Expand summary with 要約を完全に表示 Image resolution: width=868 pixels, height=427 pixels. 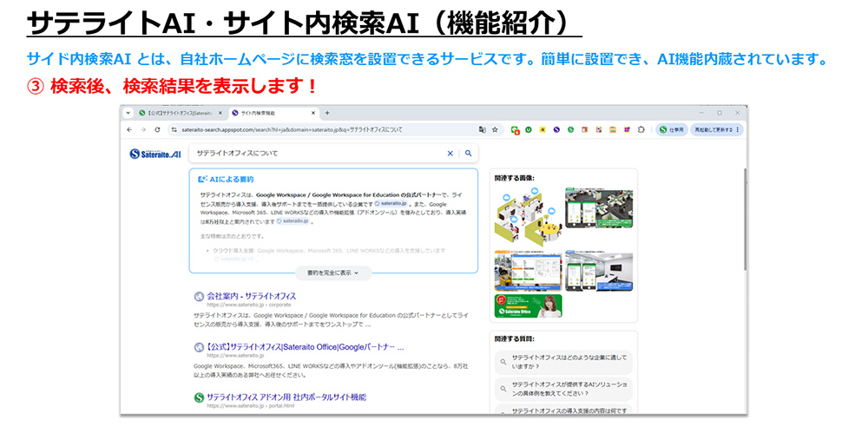pyautogui.click(x=333, y=273)
